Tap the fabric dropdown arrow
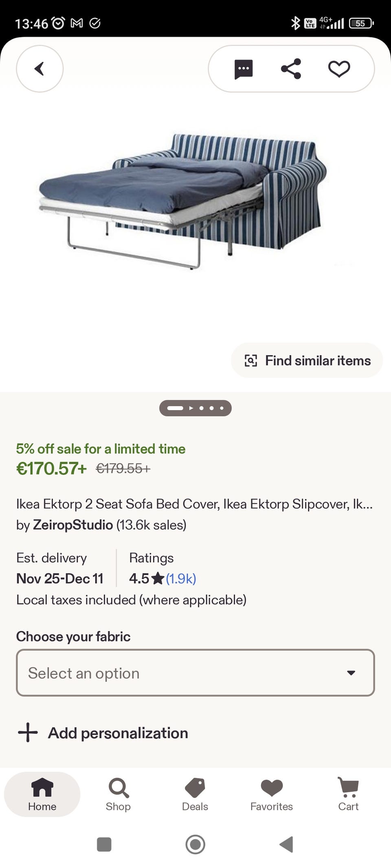The width and height of the screenshot is (391, 868). pos(351,673)
